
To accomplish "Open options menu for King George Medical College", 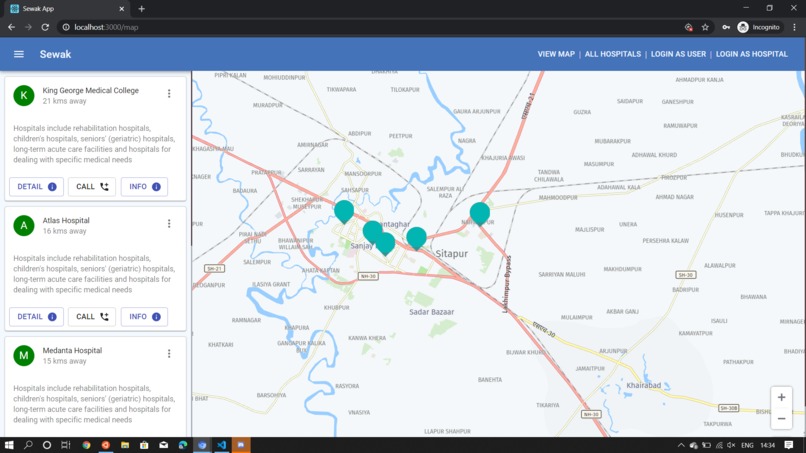I will pos(169,94).
